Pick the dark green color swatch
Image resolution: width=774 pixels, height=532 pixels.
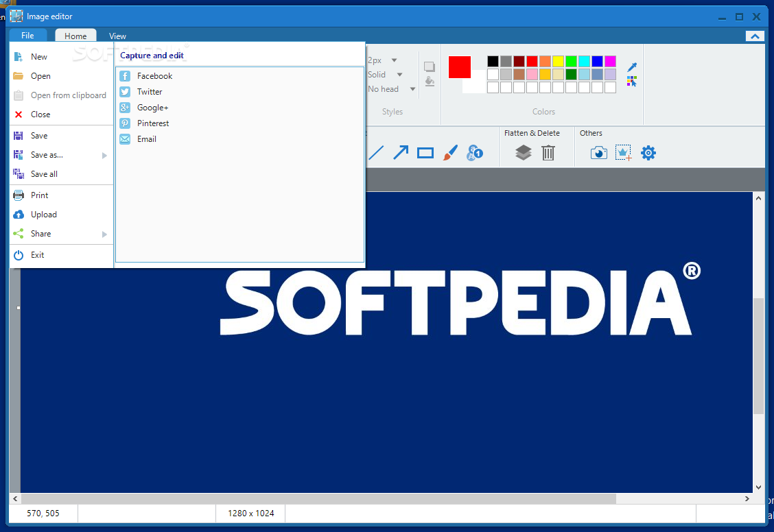pyautogui.click(x=571, y=75)
